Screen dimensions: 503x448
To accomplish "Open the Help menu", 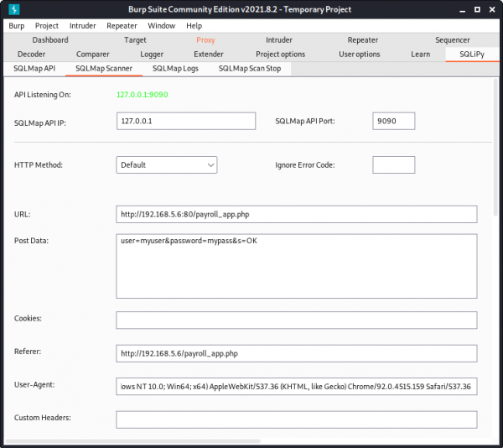I will pos(194,26).
